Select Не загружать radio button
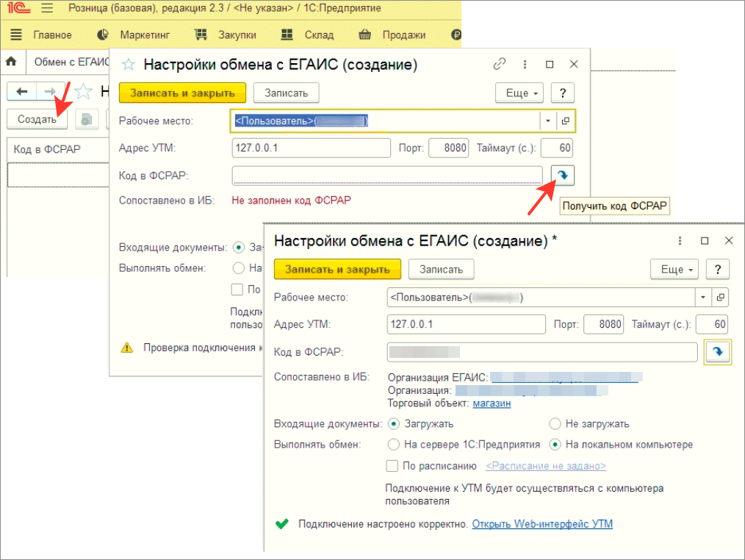Screen dimensions: 745x560 [x=555, y=424]
